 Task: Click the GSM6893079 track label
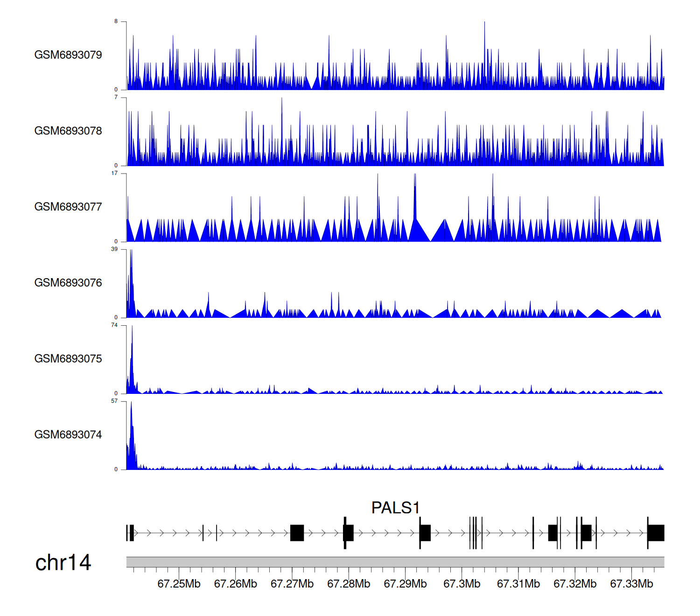68,55
